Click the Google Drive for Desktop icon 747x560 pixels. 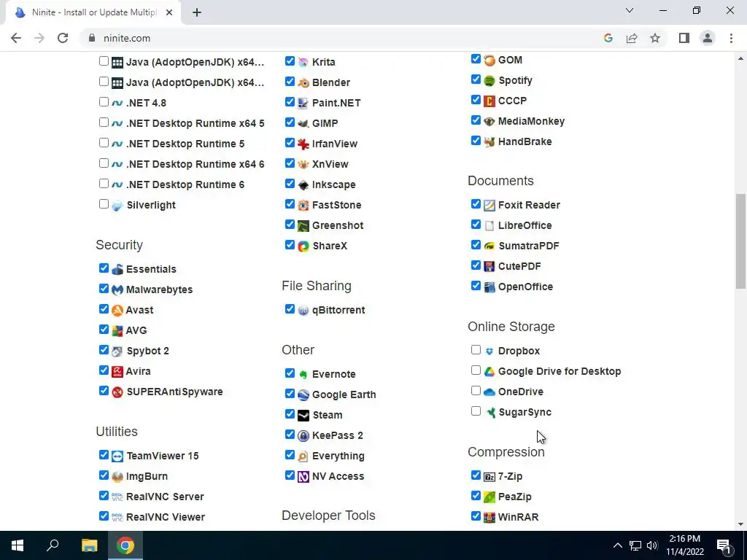[x=489, y=371]
